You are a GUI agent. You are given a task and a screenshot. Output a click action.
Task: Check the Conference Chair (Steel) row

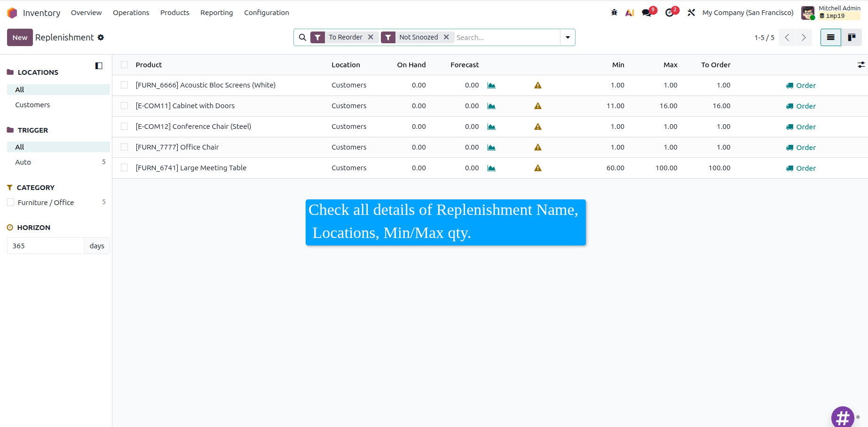[124, 127]
